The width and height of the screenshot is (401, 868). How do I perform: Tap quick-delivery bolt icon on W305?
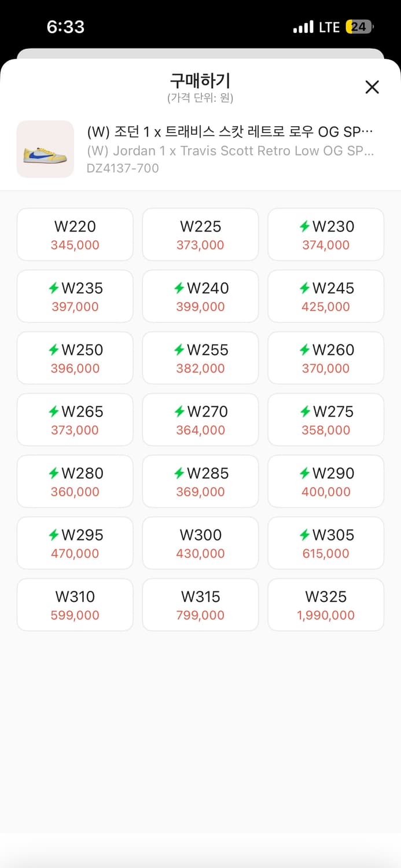pyautogui.click(x=304, y=535)
